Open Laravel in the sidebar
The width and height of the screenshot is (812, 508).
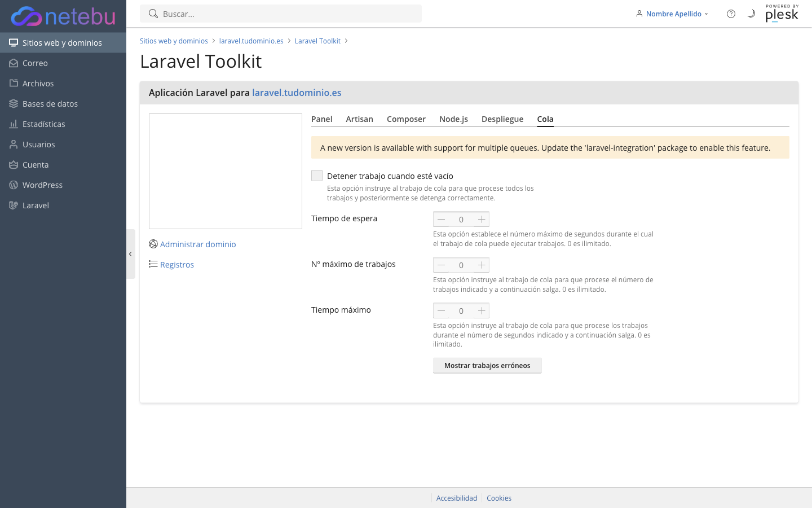coord(63,205)
